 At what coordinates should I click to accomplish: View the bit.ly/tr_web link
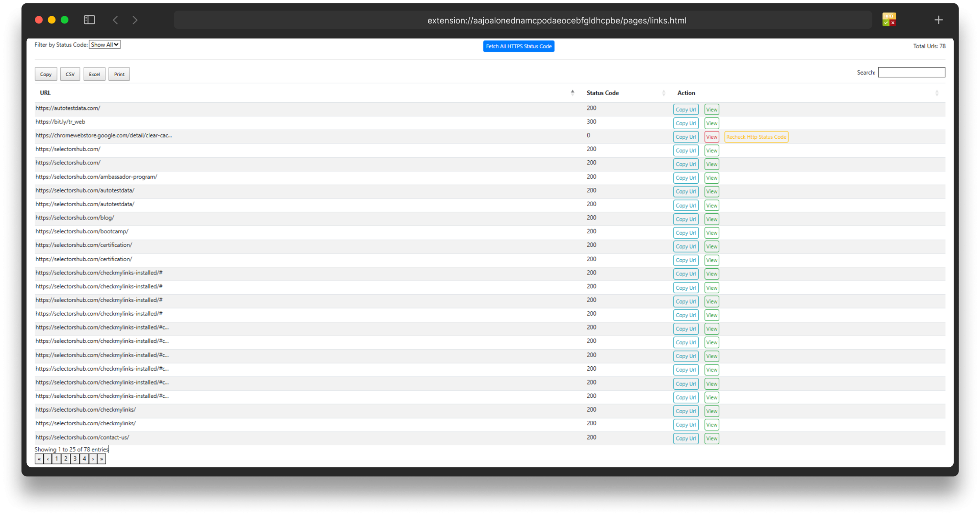(712, 123)
